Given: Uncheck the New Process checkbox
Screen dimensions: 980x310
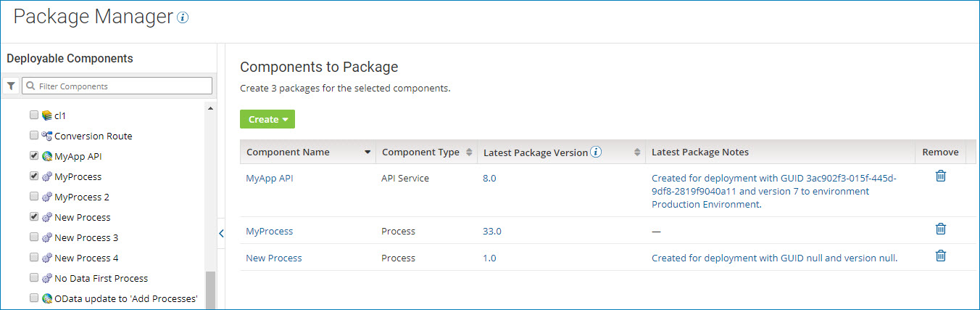Looking at the screenshot, I should (34, 216).
